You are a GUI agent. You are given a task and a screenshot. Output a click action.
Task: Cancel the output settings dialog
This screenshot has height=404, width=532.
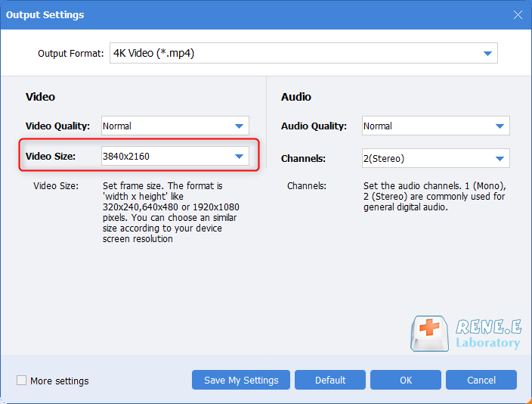tap(481, 380)
